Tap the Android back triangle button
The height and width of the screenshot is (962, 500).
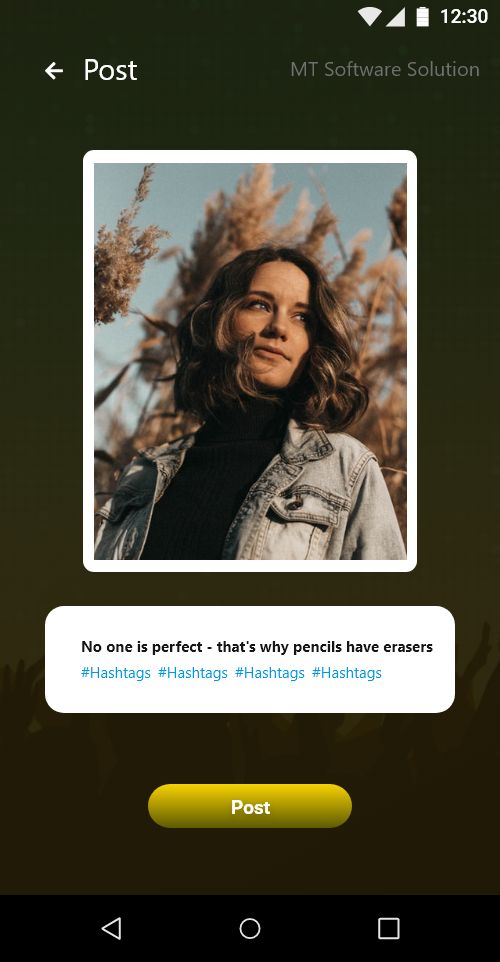click(111, 928)
